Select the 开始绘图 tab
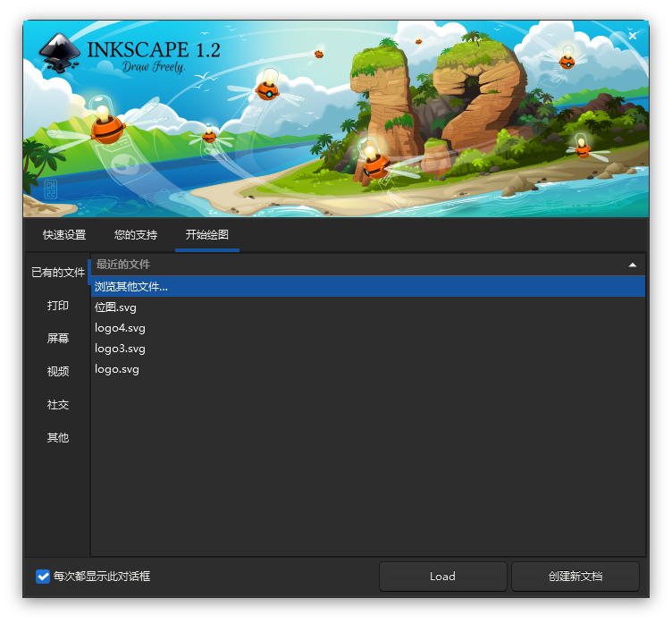 pos(207,235)
